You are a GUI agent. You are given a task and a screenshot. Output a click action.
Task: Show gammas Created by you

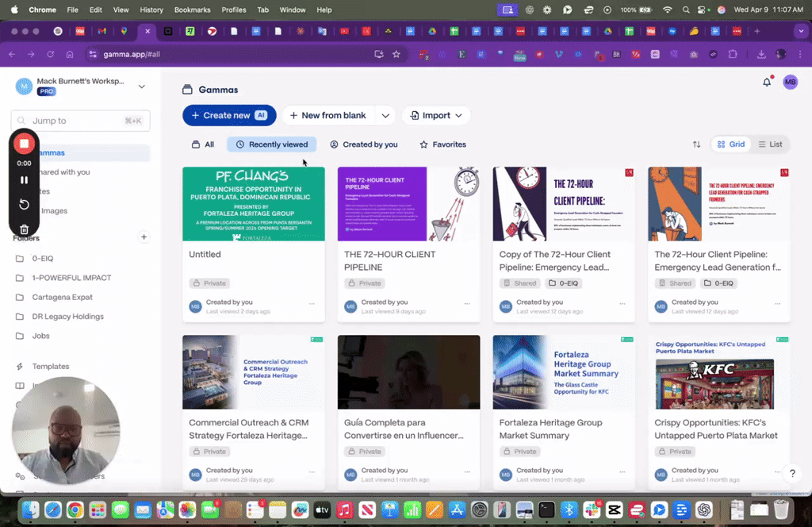pyautogui.click(x=364, y=144)
